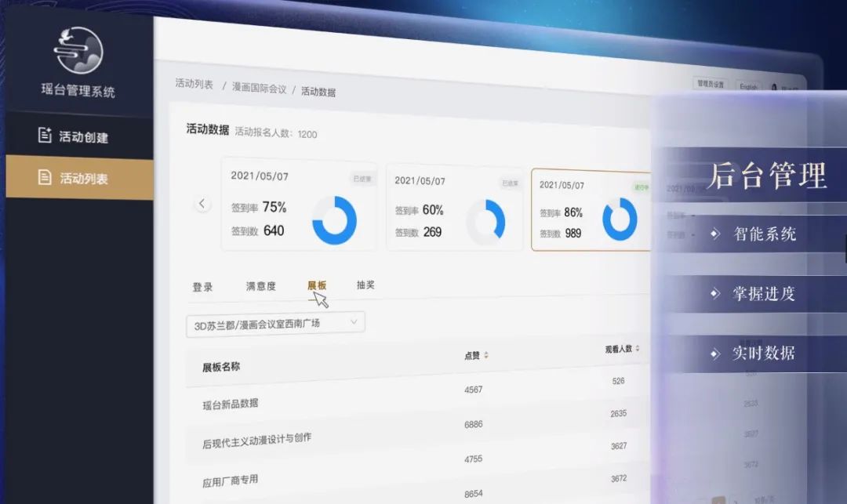Open 活动创建 in the sidebar

pos(79,136)
